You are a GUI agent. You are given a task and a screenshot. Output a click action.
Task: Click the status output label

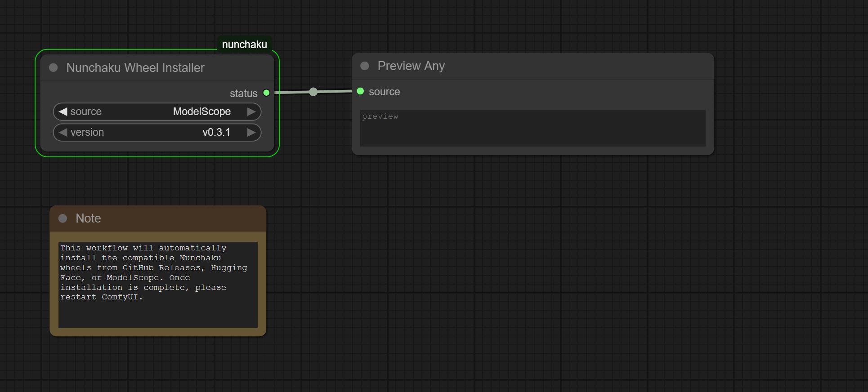pos(243,94)
